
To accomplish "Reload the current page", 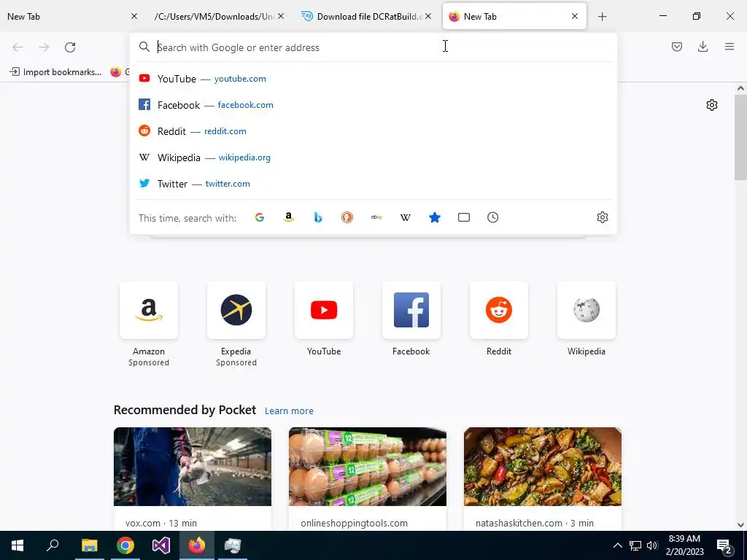I will 70,47.
